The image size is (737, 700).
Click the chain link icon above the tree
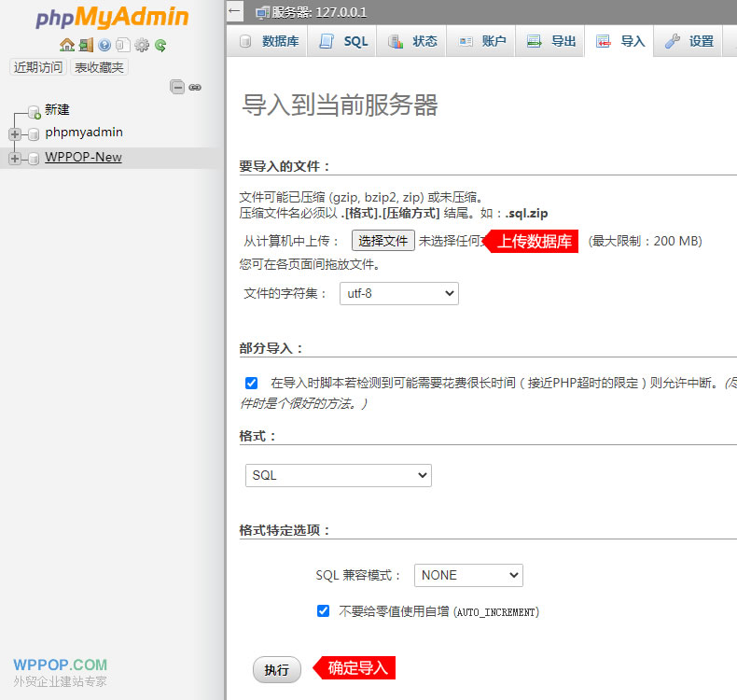click(195, 87)
